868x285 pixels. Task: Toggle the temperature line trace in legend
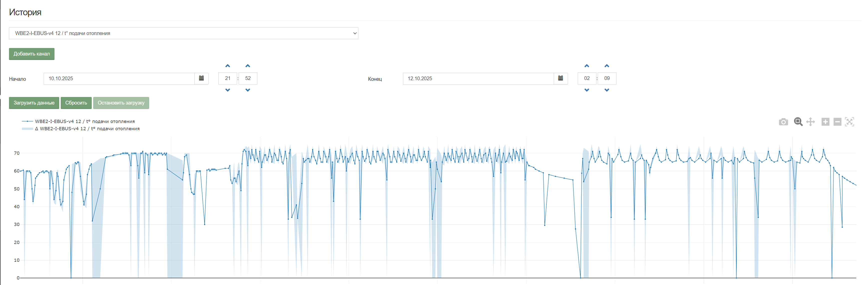[84, 121]
